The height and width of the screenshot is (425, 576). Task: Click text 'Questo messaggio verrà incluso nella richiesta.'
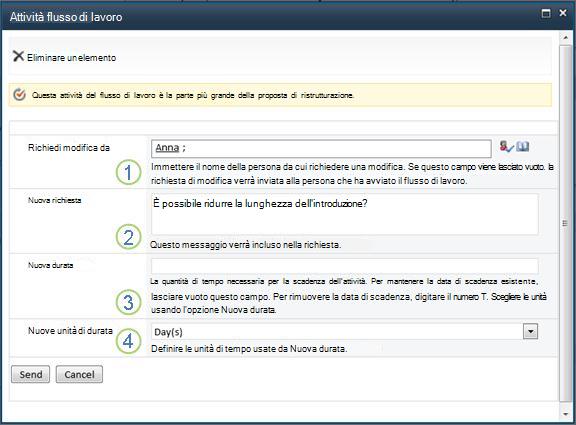(x=246, y=245)
